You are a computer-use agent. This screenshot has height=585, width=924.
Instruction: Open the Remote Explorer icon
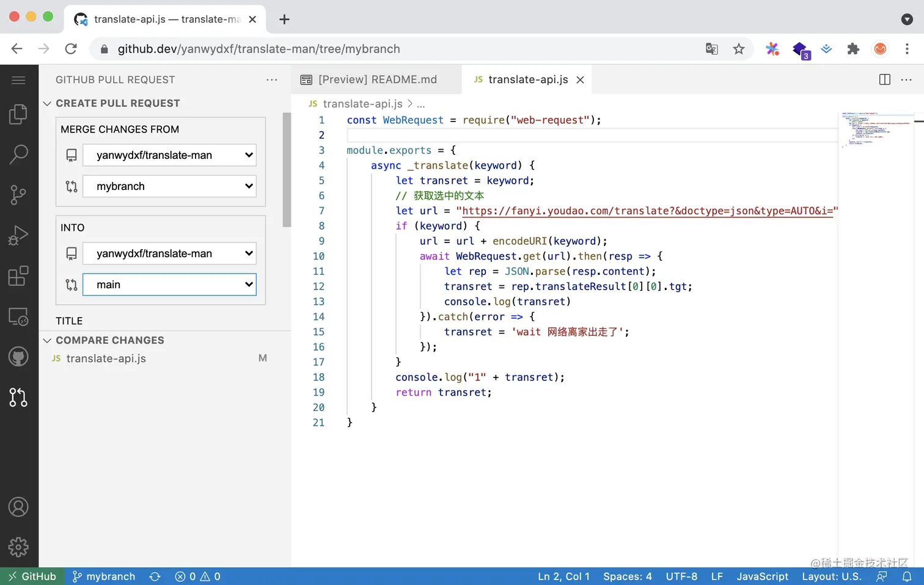pyautogui.click(x=18, y=316)
